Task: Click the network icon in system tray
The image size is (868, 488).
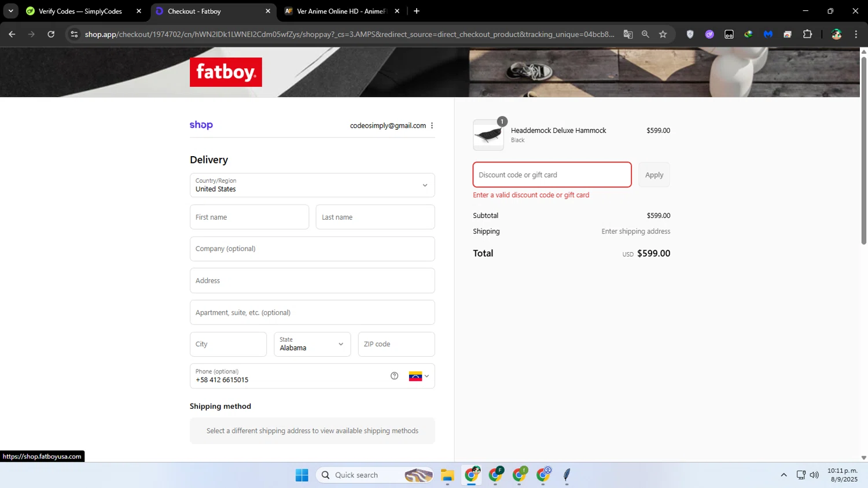Action: coord(801,475)
